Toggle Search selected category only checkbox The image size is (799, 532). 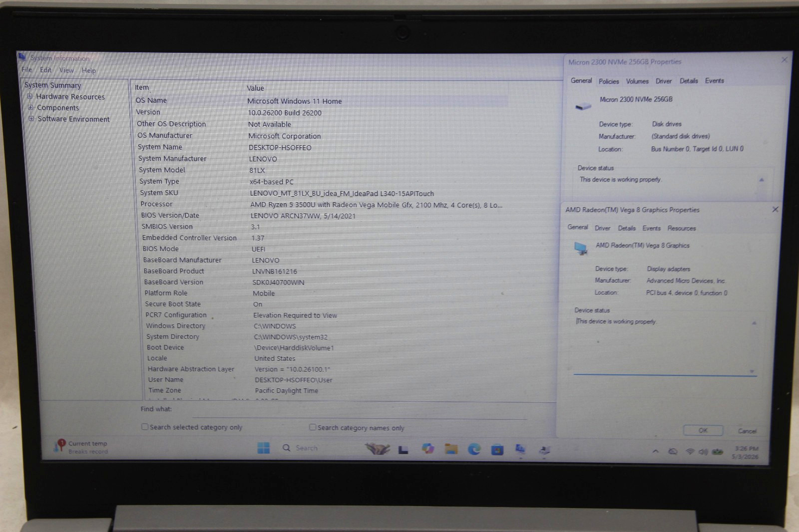coord(145,427)
